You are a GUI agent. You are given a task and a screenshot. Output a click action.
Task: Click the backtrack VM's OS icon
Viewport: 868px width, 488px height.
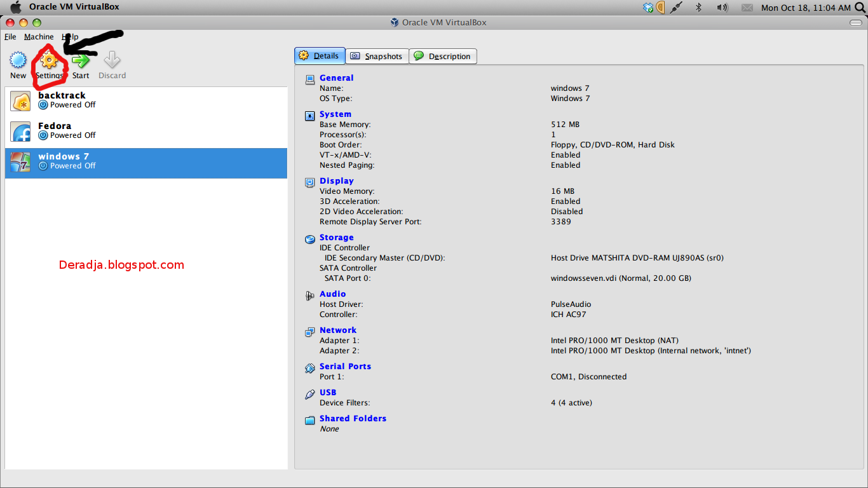[x=21, y=101]
